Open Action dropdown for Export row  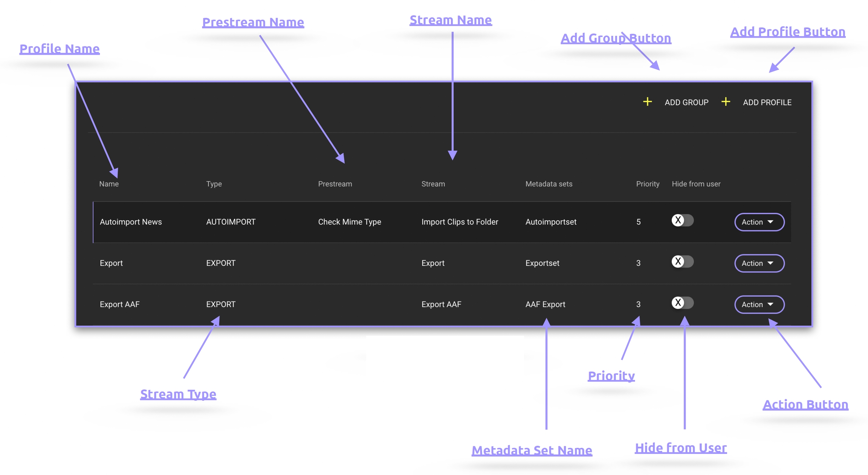click(759, 263)
